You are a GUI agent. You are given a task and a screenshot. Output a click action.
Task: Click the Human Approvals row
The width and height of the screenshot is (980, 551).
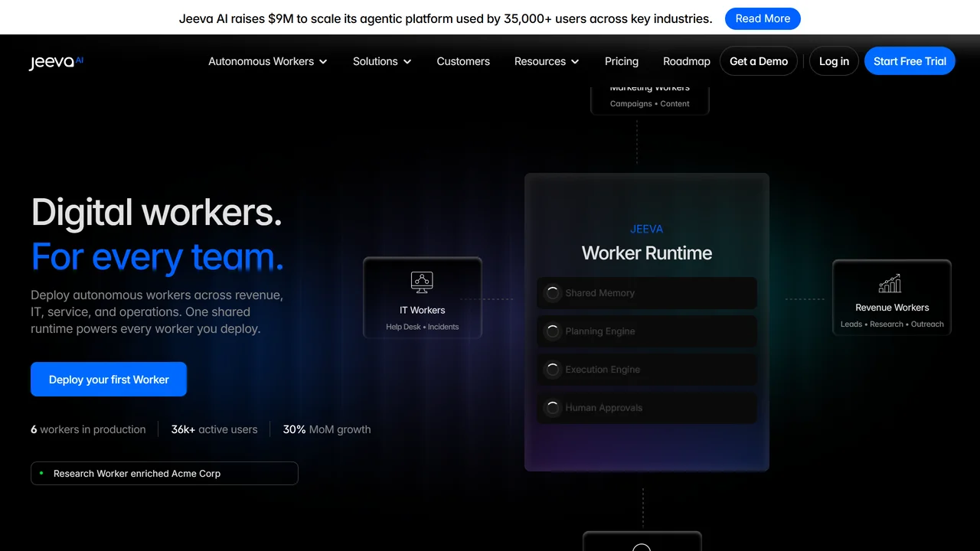pos(647,408)
